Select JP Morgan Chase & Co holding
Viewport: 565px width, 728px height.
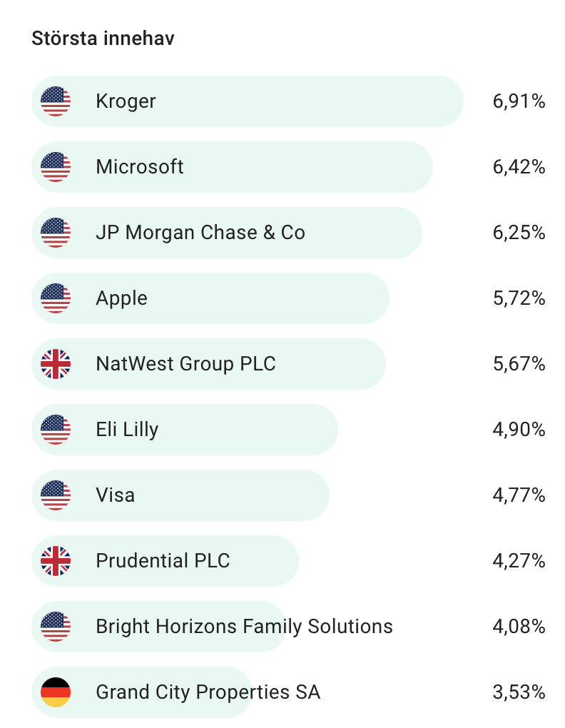point(200,233)
